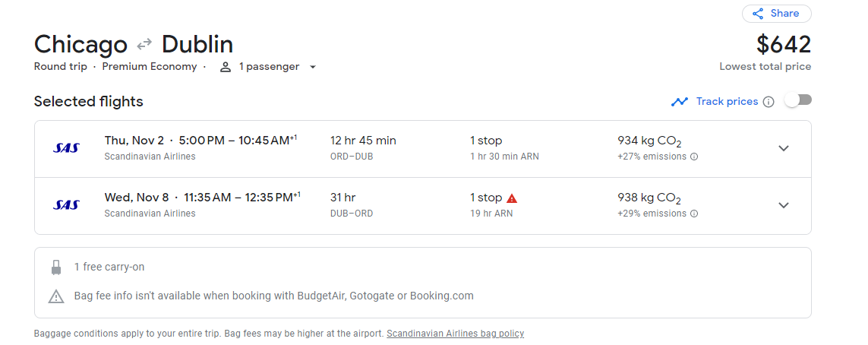The height and width of the screenshot is (345, 868).
Task: Click the bag fee warning triangle icon
Action: tap(56, 296)
